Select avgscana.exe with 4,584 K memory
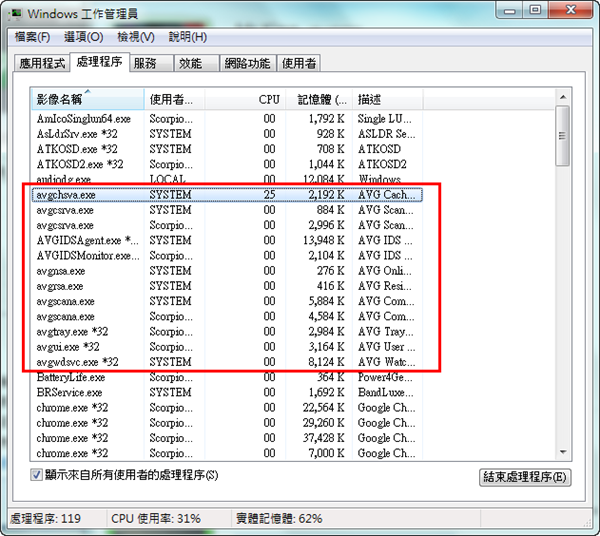Image resolution: width=600 pixels, height=536 pixels. pos(227,316)
